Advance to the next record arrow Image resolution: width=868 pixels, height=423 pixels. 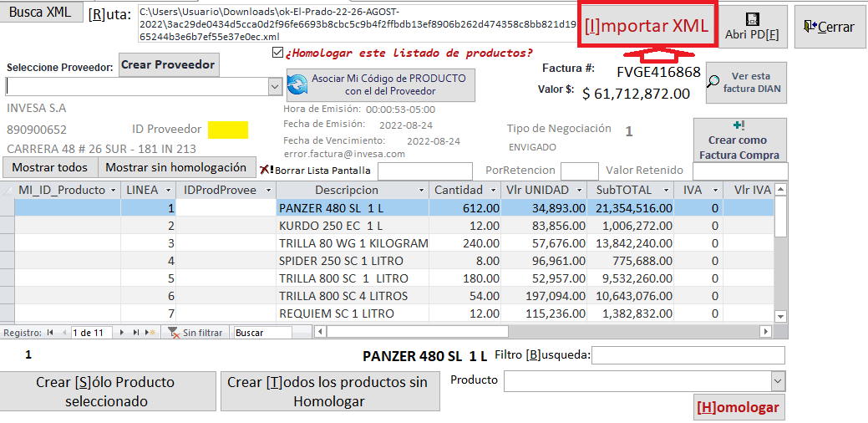pos(124,333)
